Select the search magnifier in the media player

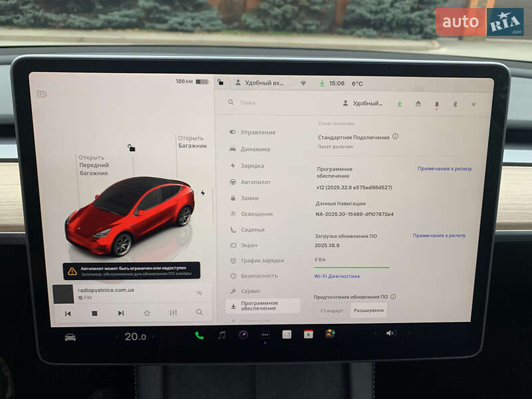coord(198,311)
